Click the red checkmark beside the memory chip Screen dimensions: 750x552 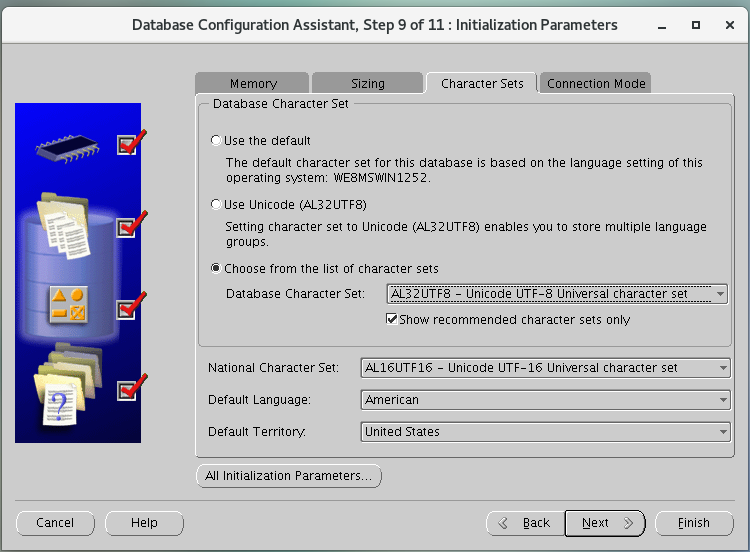click(132, 143)
